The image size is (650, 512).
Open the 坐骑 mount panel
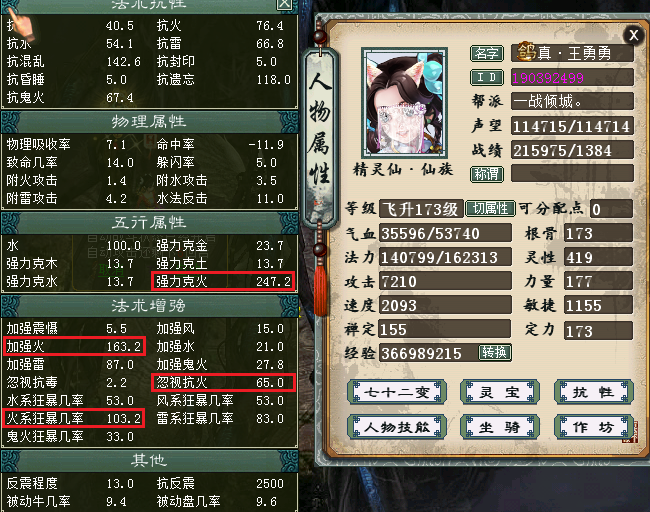point(500,427)
